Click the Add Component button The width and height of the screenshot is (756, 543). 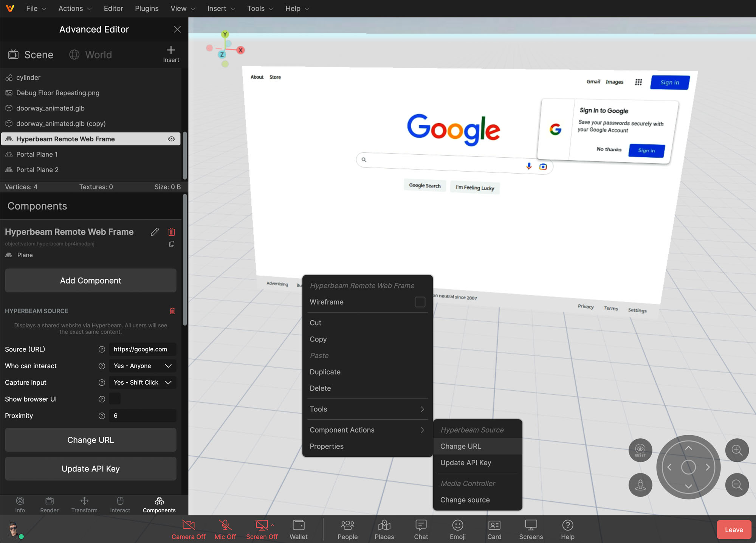tap(91, 281)
